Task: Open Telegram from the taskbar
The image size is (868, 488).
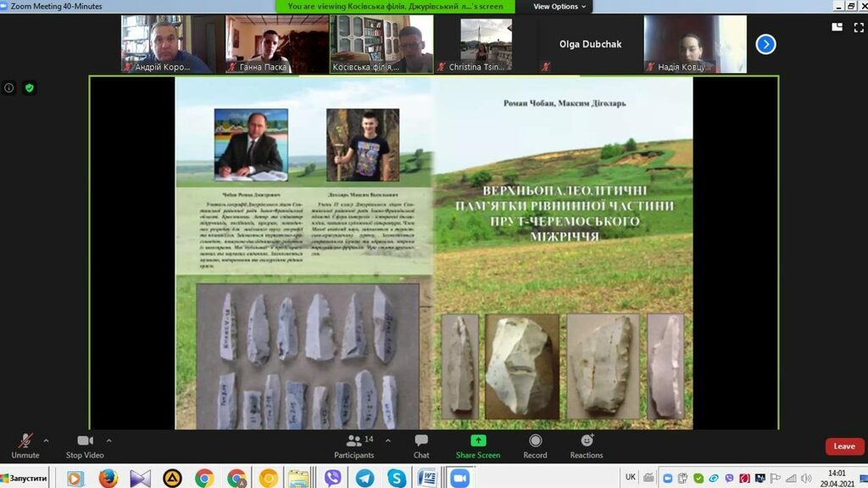Action: (364, 478)
